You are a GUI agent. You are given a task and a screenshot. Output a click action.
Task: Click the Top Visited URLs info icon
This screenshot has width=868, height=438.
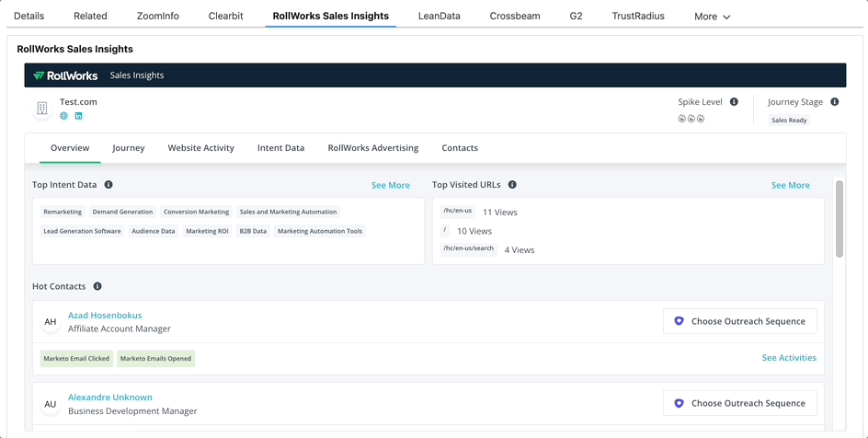tap(512, 185)
